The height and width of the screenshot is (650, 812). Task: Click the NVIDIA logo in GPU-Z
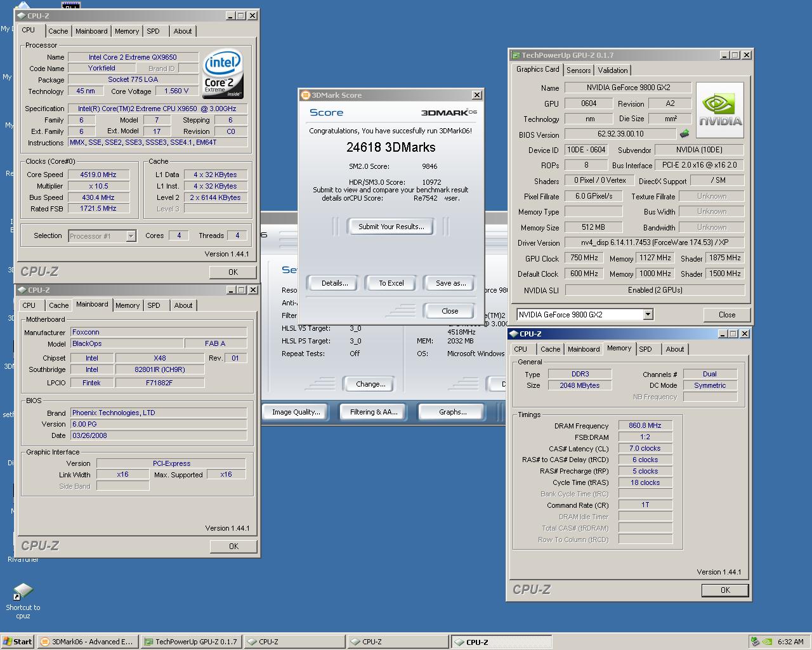click(x=721, y=110)
